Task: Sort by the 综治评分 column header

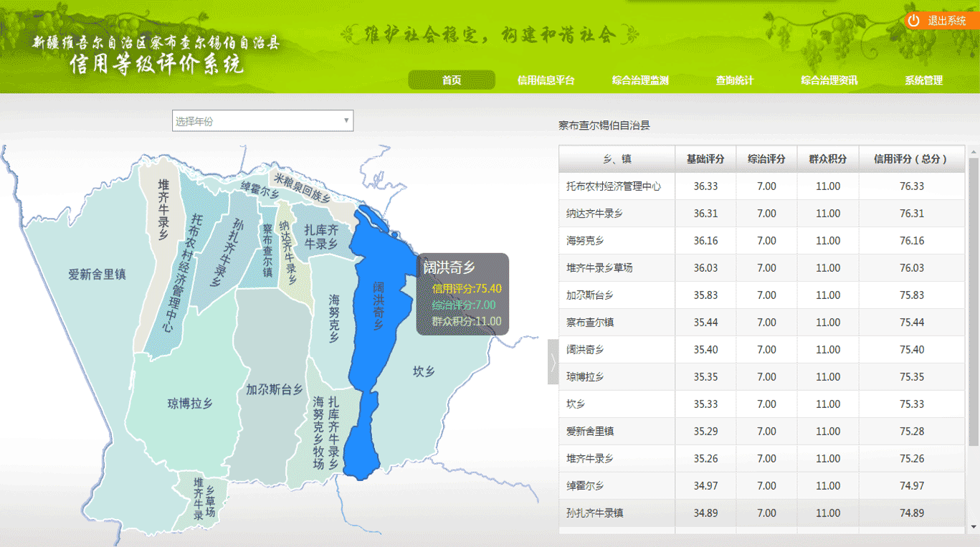Action: click(x=767, y=159)
